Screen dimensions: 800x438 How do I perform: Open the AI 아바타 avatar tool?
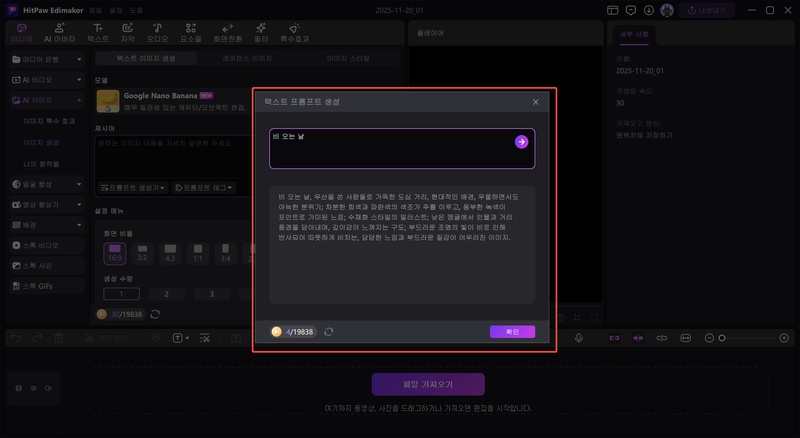(60, 33)
